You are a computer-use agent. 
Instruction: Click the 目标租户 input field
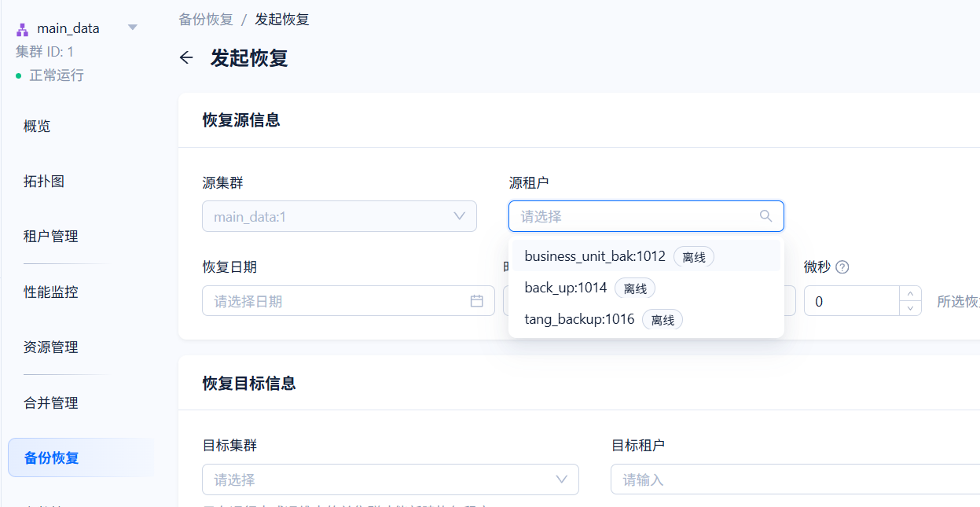pos(794,479)
